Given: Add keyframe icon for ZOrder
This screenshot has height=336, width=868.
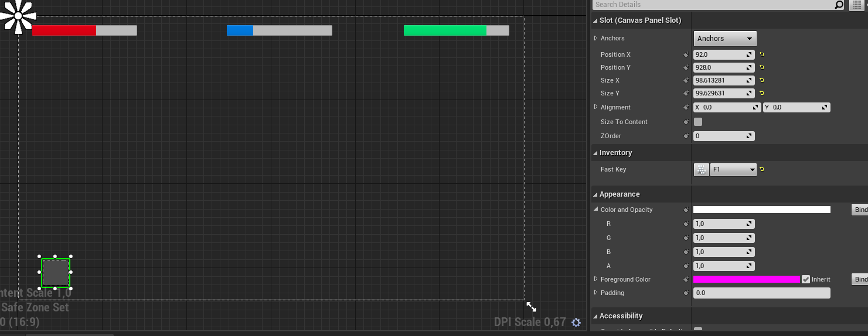Looking at the screenshot, I should point(686,136).
